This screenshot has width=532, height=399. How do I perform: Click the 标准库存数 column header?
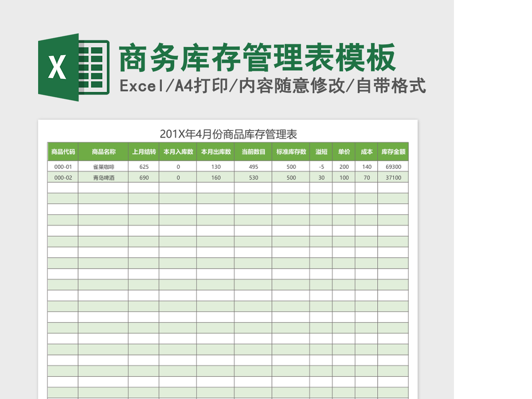click(291, 152)
